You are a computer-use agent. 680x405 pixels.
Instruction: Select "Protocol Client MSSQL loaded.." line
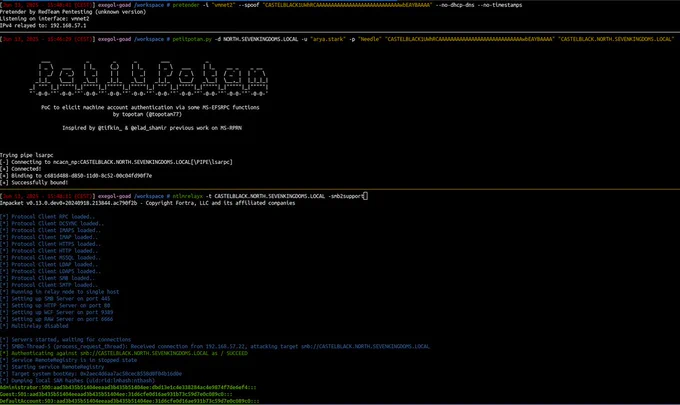pos(51,258)
